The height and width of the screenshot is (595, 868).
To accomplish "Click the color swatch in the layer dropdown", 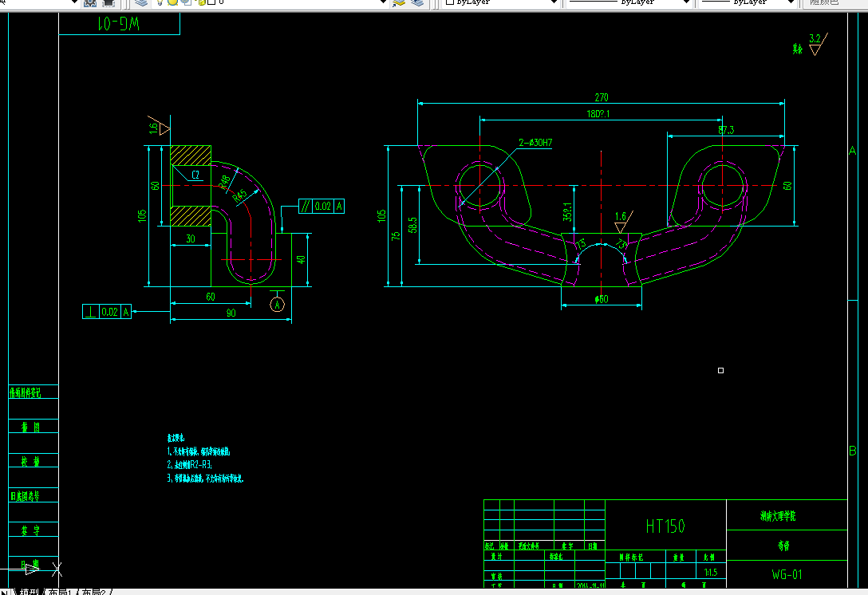I will [211, 4].
